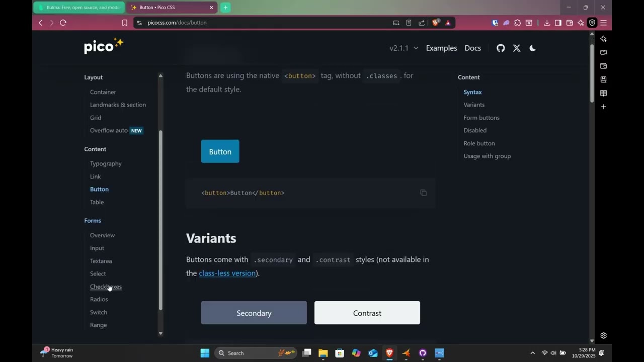Toggle the browser sidebar panel icon

[558, 23]
